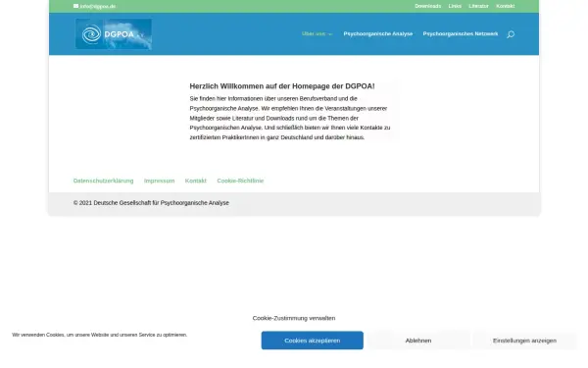Open Links in the top bar
The height and width of the screenshot is (368, 588).
(x=455, y=6)
